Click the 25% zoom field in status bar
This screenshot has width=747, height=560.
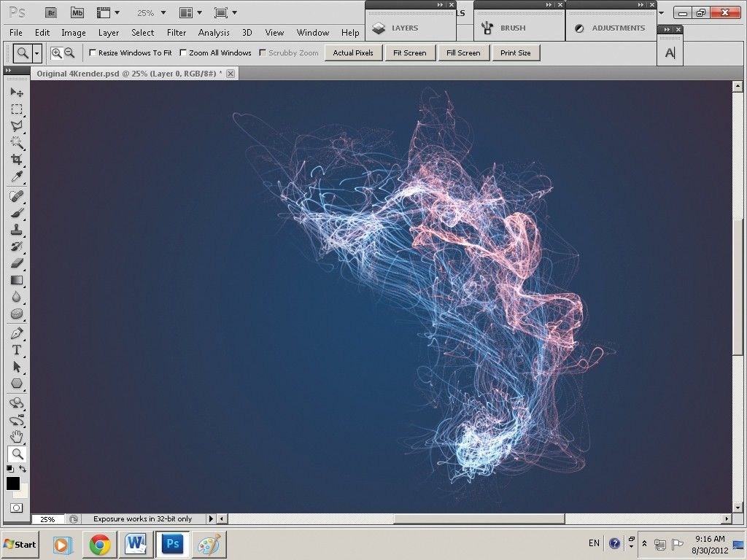48,519
